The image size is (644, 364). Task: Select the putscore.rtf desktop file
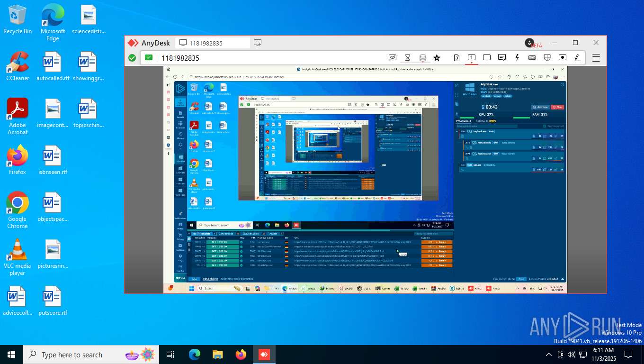[x=53, y=301]
